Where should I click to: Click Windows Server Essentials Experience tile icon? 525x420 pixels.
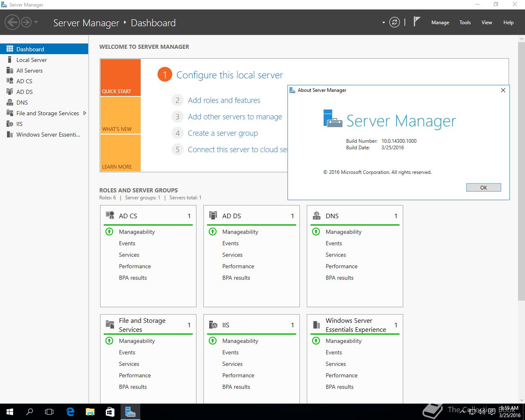(x=317, y=325)
